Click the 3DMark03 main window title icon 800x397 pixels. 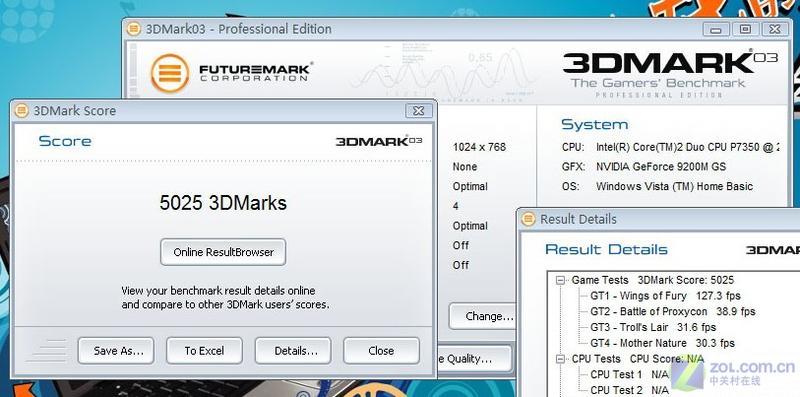(134, 29)
